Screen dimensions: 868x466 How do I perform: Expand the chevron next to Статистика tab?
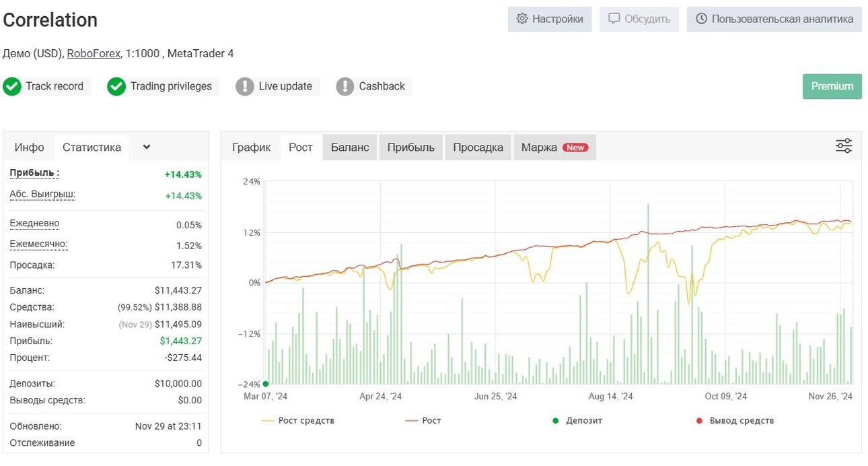tap(147, 147)
